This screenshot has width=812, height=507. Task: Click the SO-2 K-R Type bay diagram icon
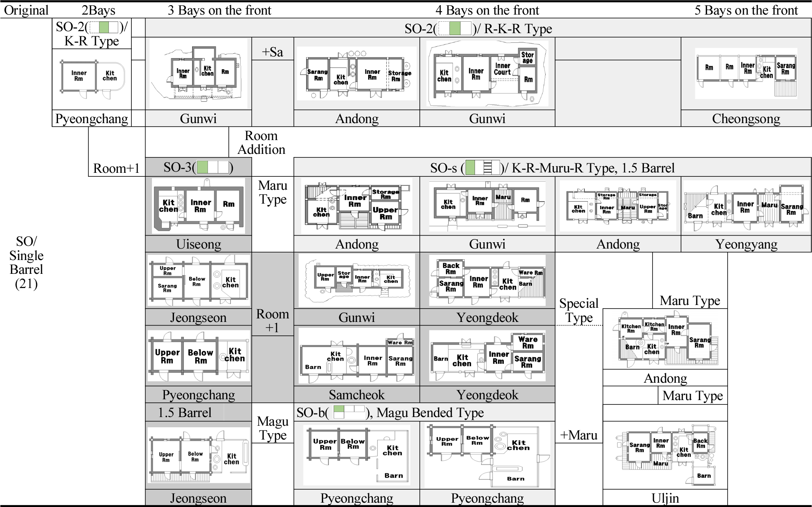(104, 27)
